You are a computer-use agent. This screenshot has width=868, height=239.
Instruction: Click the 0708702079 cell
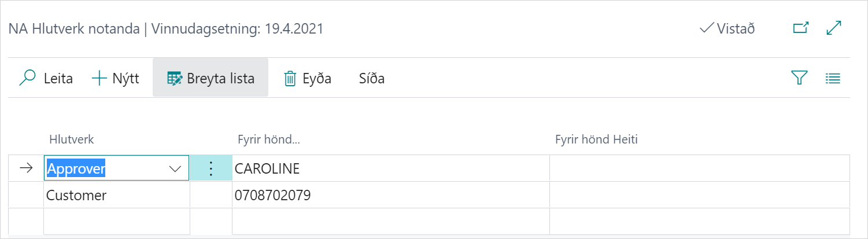[390, 195]
